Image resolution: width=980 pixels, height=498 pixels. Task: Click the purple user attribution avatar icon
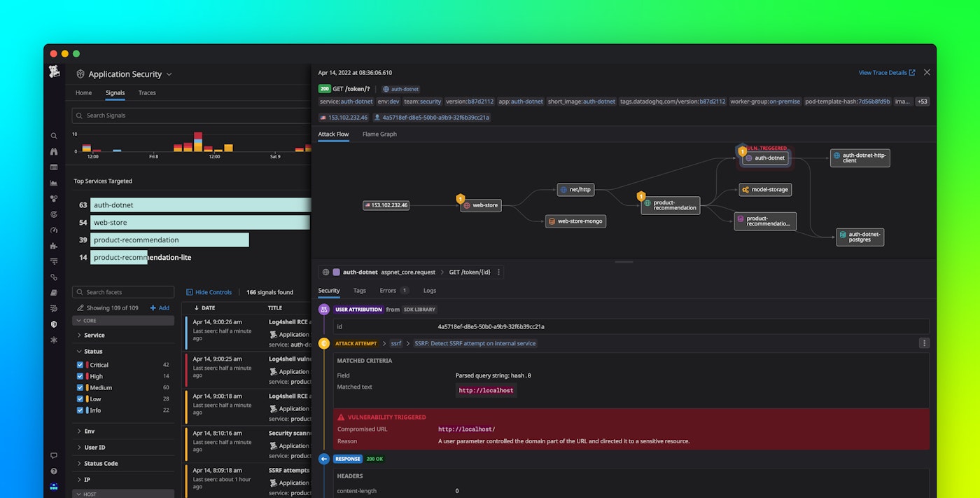click(323, 309)
